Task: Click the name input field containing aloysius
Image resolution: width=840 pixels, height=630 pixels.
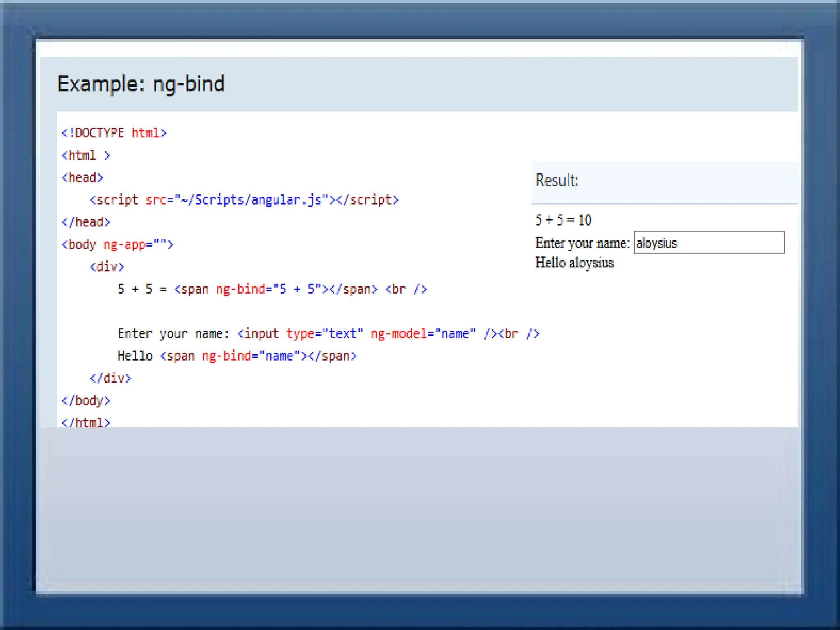Action: (709, 242)
